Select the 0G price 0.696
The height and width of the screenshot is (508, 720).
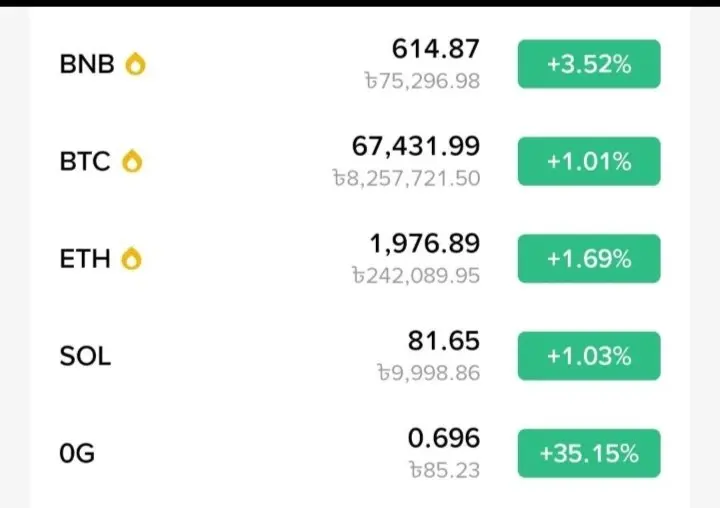(444, 438)
